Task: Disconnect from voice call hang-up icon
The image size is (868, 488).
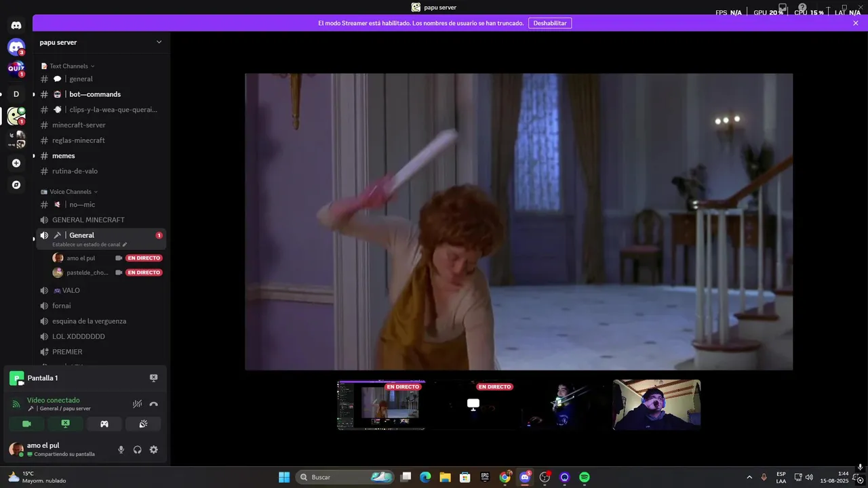Action: (153, 404)
